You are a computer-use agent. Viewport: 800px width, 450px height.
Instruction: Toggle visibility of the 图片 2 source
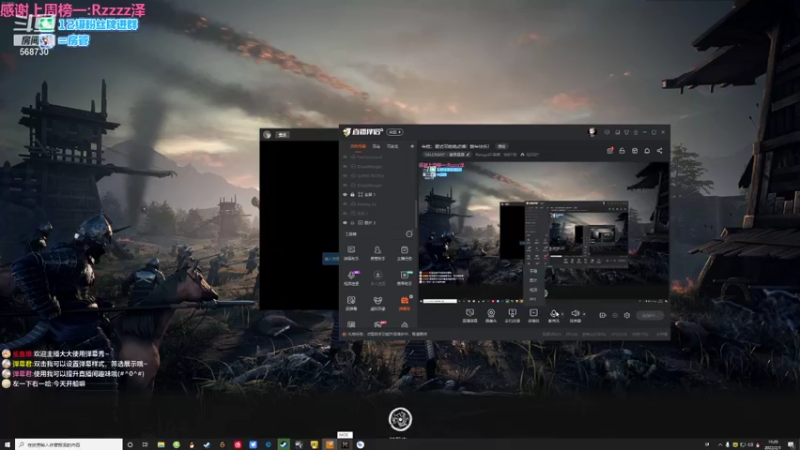point(345,223)
